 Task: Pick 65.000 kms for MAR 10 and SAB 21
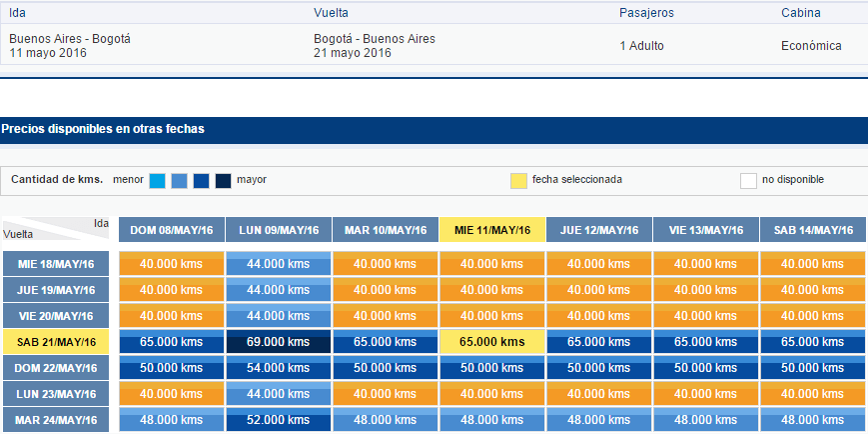[x=386, y=342]
